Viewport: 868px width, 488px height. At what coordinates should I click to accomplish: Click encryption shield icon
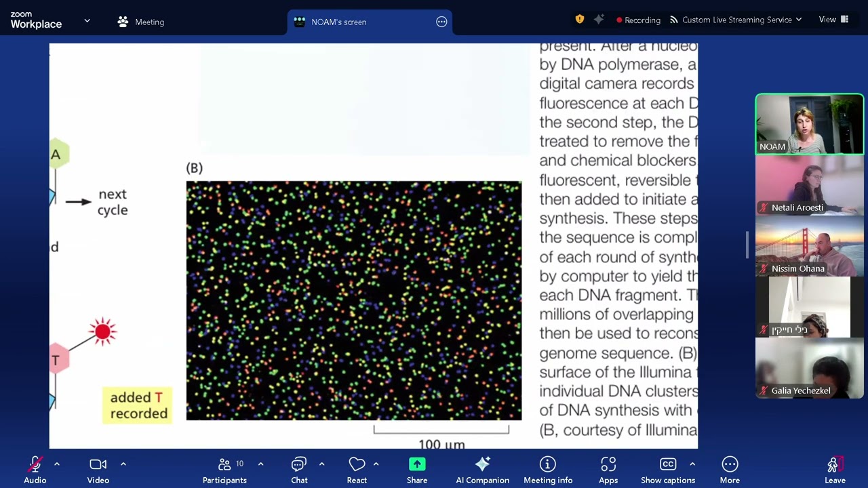[579, 20]
